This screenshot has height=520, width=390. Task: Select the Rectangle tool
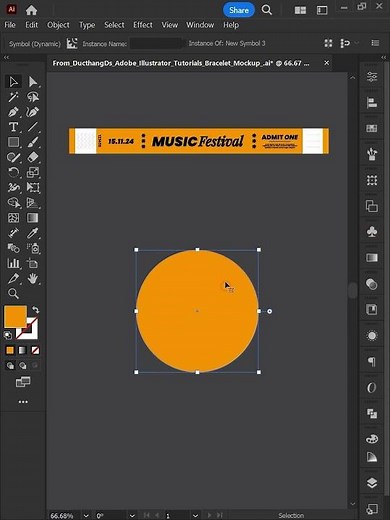(x=13, y=142)
